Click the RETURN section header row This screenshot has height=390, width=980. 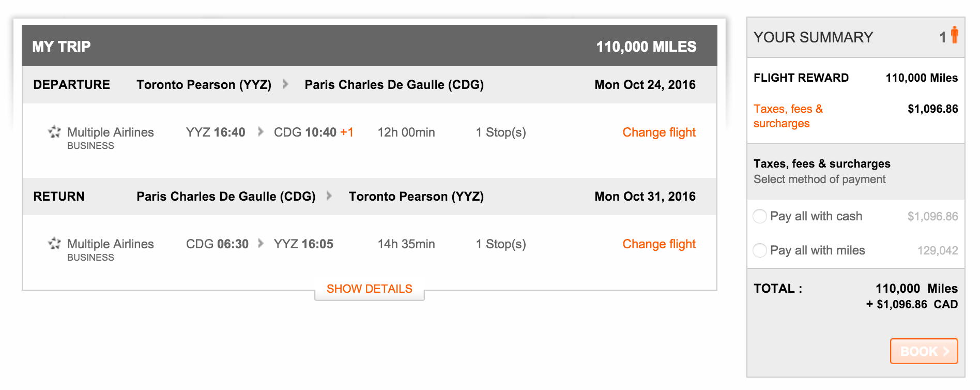click(x=370, y=197)
